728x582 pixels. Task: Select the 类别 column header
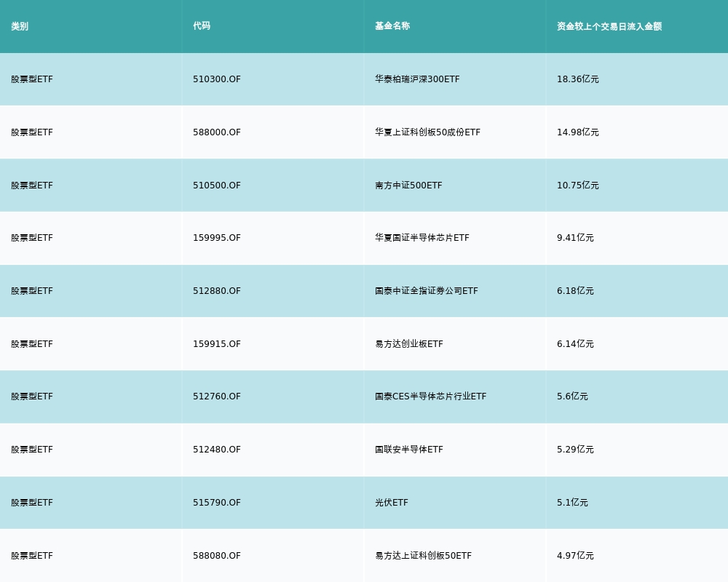click(20, 26)
